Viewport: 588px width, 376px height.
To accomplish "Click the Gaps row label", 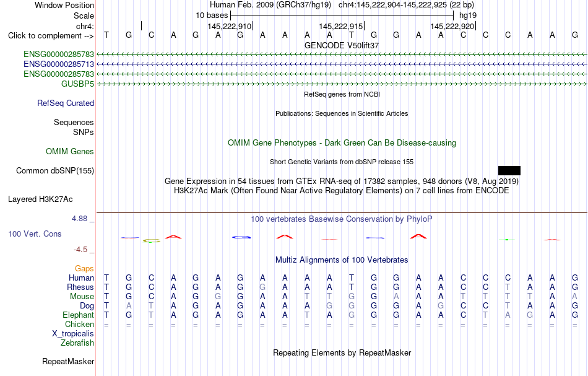I will [84, 268].
